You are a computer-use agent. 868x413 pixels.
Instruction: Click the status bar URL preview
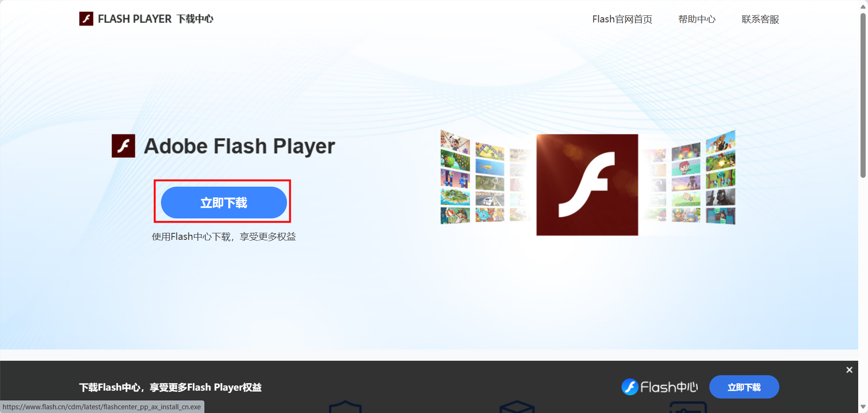102,407
